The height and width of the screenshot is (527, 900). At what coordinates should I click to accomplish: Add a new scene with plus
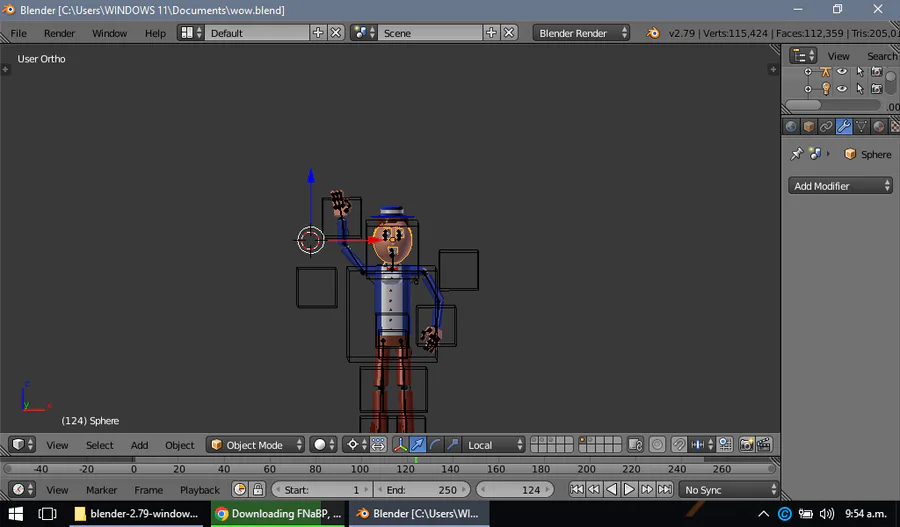point(491,33)
